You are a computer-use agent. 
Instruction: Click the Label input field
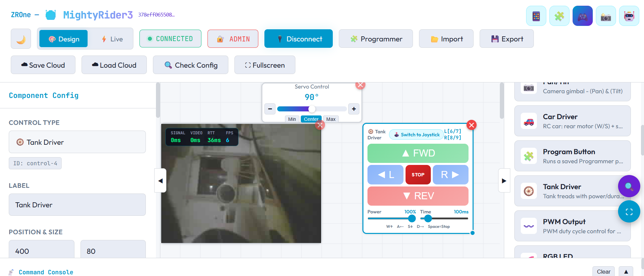coord(77,205)
